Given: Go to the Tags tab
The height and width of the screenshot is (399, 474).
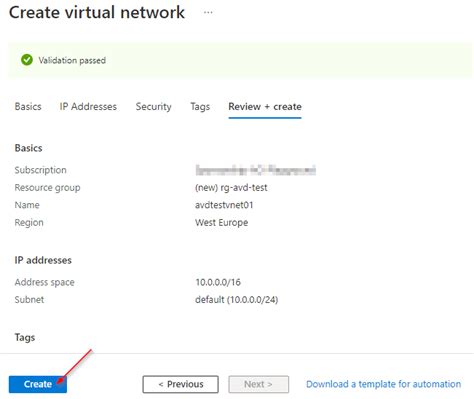Looking at the screenshot, I should [x=200, y=107].
